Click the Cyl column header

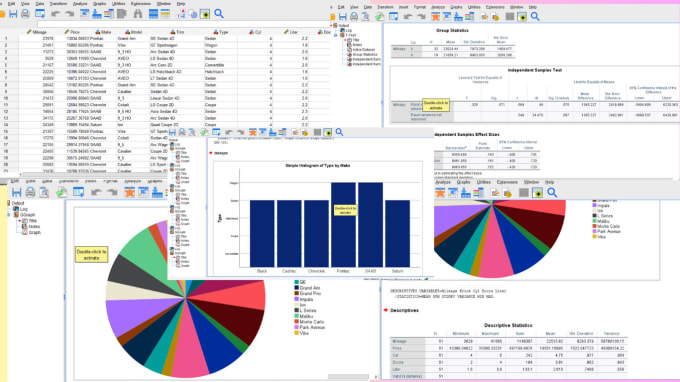point(255,32)
